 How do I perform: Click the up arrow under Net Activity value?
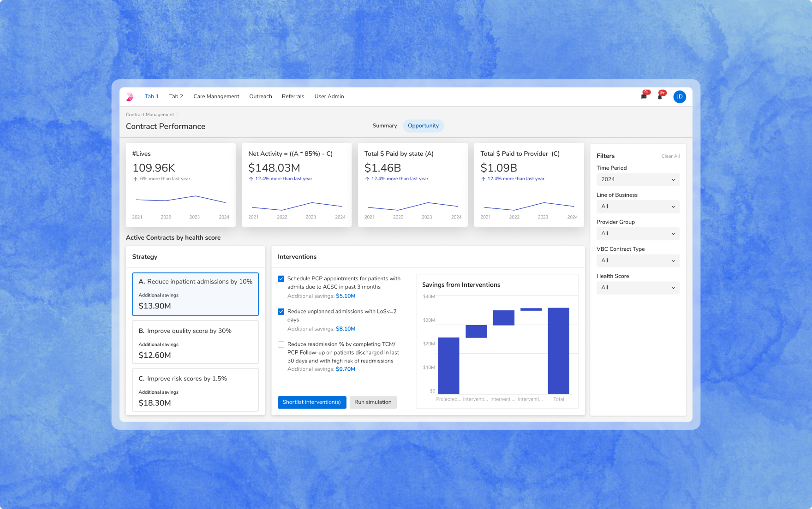pyautogui.click(x=251, y=179)
